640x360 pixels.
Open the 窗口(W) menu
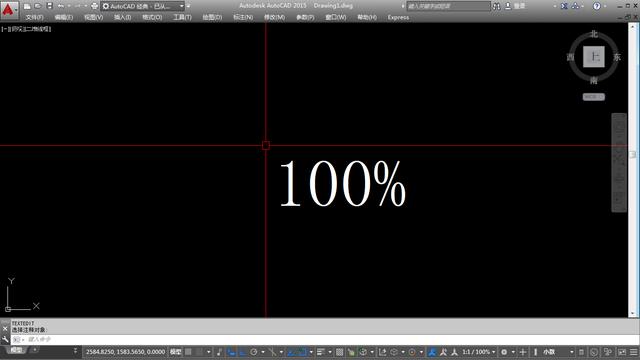[336, 18]
